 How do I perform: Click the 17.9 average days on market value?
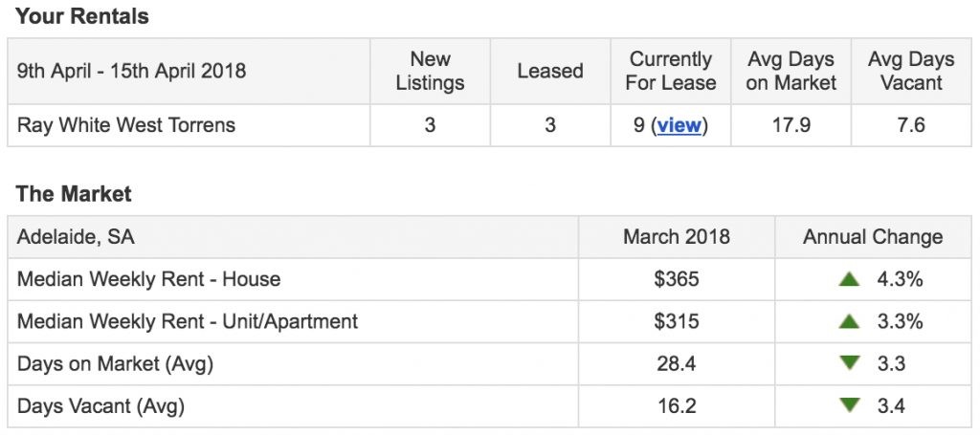coord(791,125)
